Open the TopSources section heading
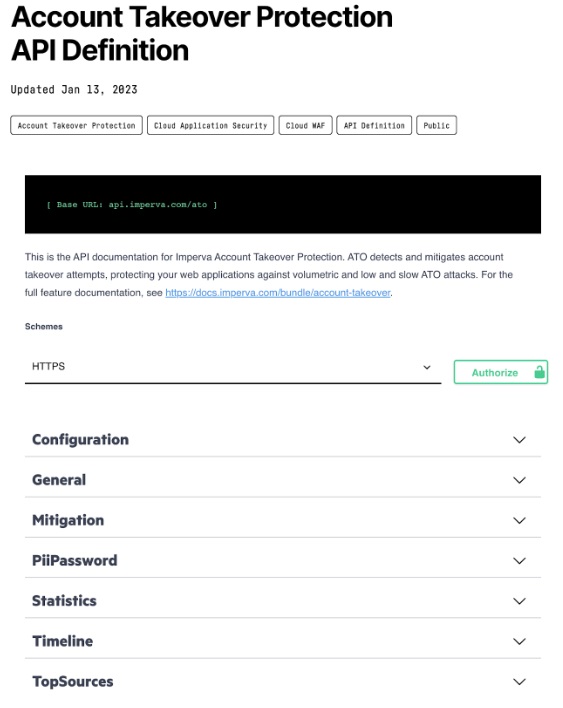The image size is (563, 708). 73,682
